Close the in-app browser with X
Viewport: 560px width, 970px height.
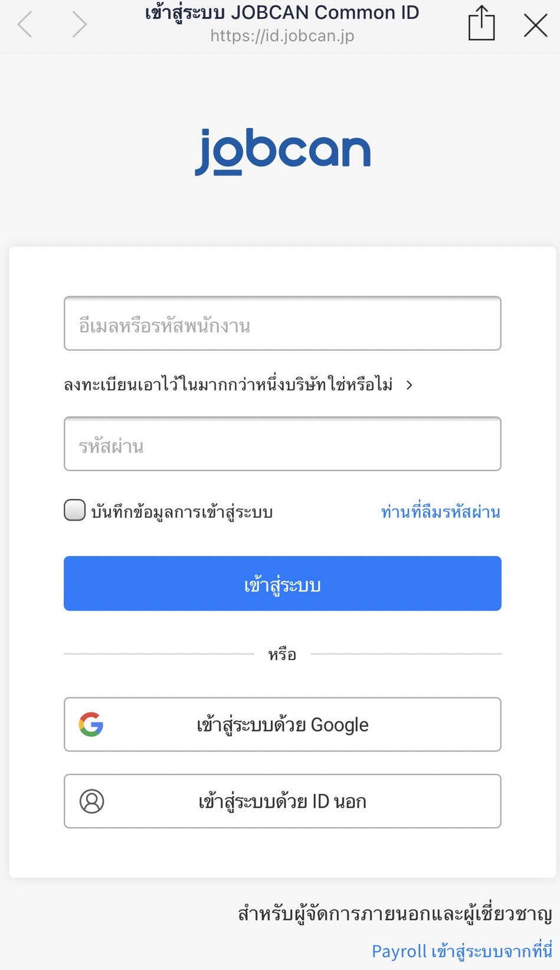(535, 25)
